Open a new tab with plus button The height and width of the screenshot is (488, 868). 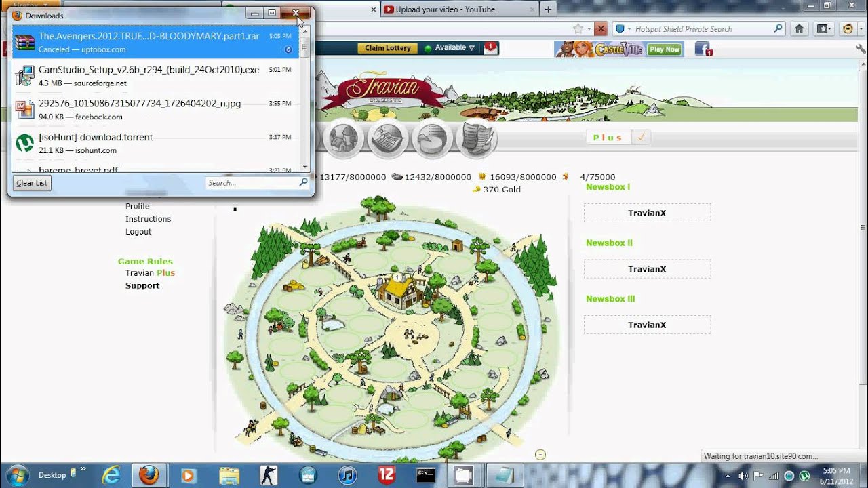(x=549, y=9)
